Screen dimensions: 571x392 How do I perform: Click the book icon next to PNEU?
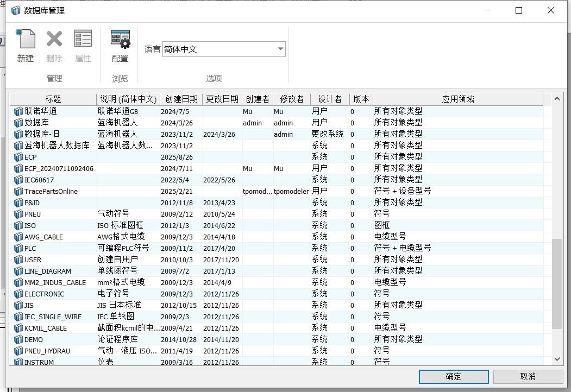(x=18, y=214)
